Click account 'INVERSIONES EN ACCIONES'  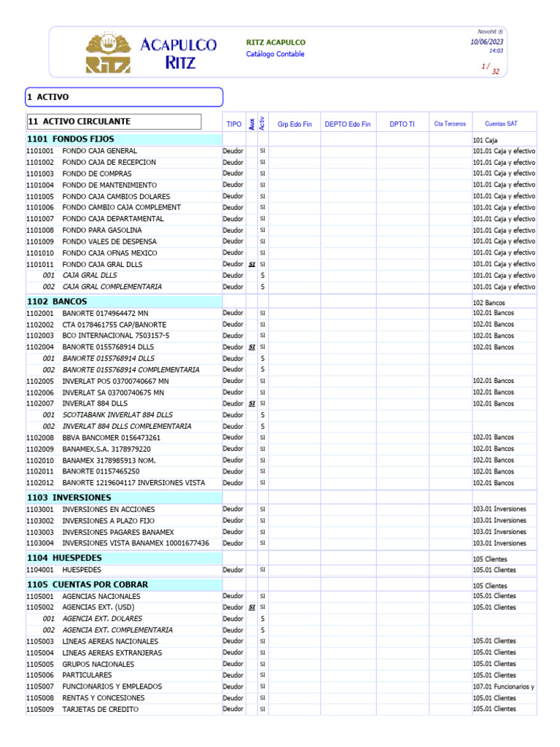click(x=109, y=510)
